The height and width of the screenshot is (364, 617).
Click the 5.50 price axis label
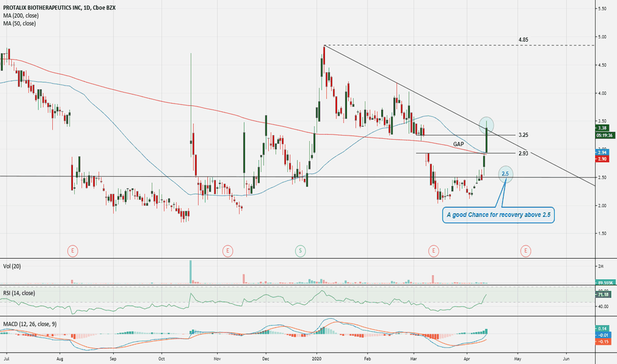(x=602, y=9)
